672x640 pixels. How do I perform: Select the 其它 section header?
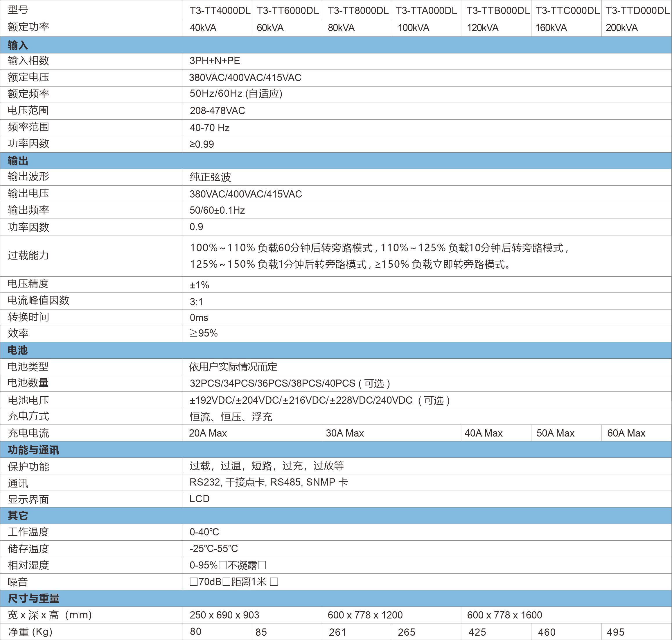pos(18,516)
